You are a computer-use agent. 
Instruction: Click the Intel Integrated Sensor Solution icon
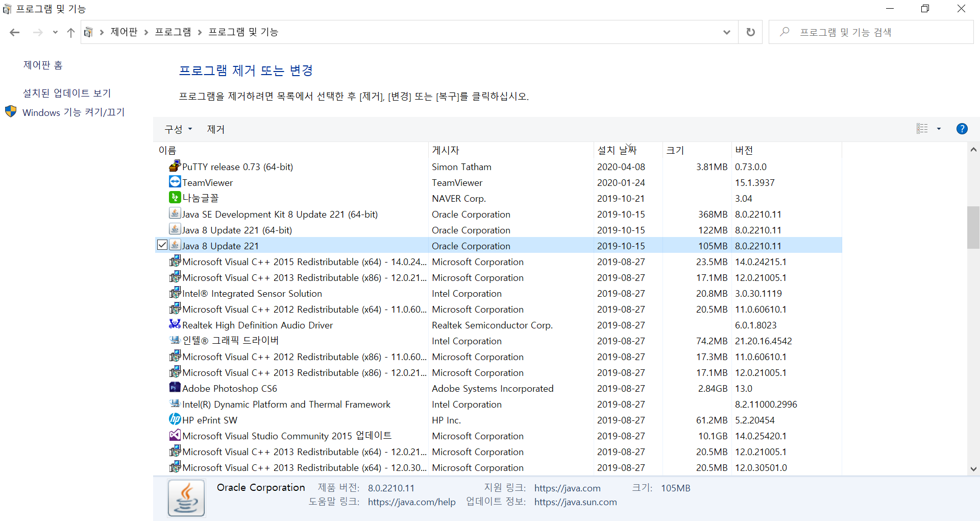coord(175,293)
